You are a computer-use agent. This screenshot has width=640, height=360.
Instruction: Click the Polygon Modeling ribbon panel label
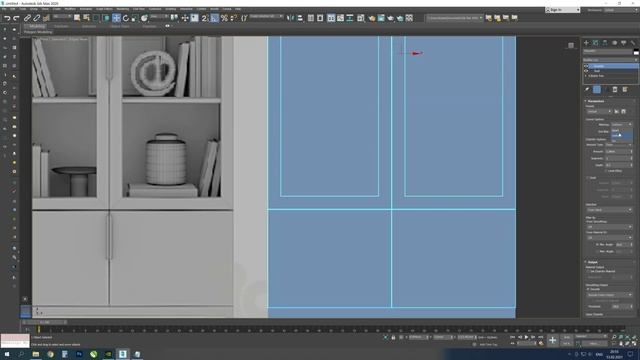[x=38, y=32]
